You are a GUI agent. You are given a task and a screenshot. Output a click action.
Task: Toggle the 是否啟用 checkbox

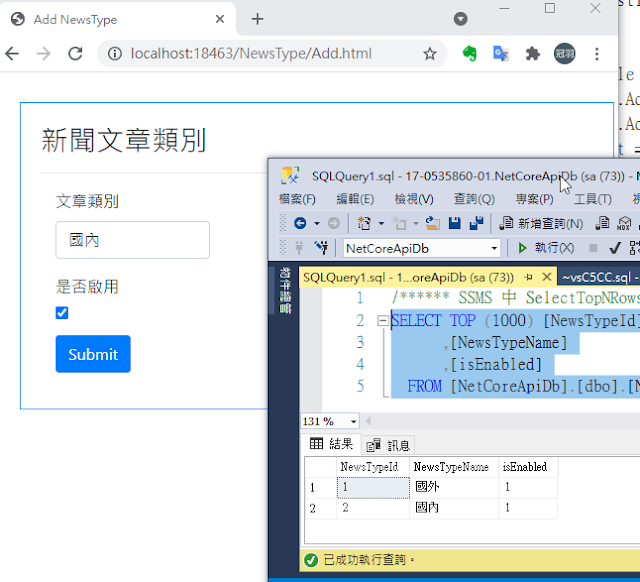(62, 313)
